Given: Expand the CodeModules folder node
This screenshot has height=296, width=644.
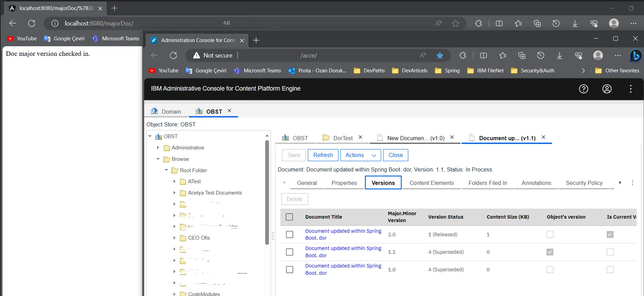Looking at the screenshot, I should pyautogui.click(x=174, y=294).
